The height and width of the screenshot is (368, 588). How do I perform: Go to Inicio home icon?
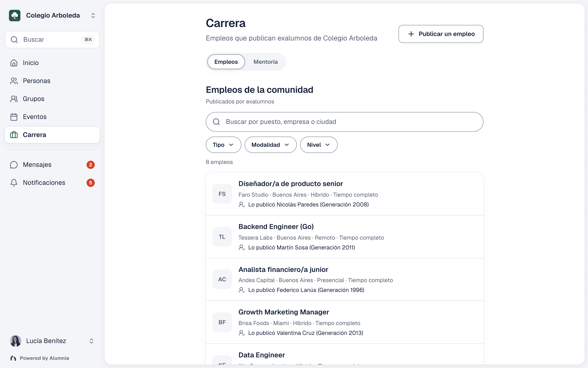pyautogui.click(x=14, y=63)
